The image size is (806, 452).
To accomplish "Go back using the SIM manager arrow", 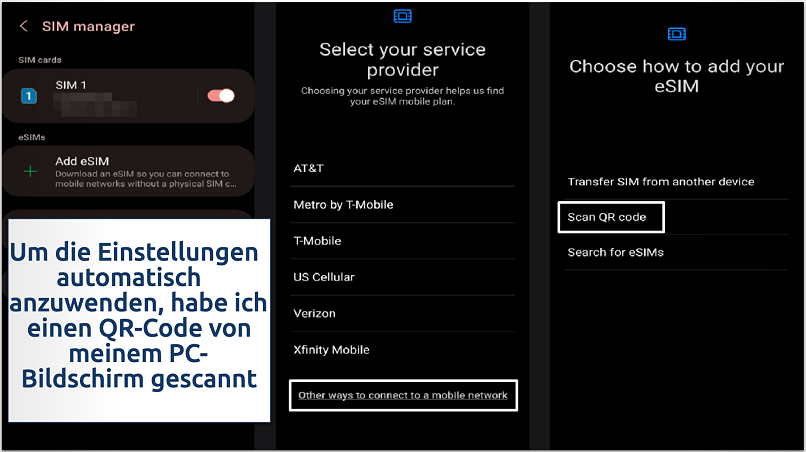I will 24,26.
